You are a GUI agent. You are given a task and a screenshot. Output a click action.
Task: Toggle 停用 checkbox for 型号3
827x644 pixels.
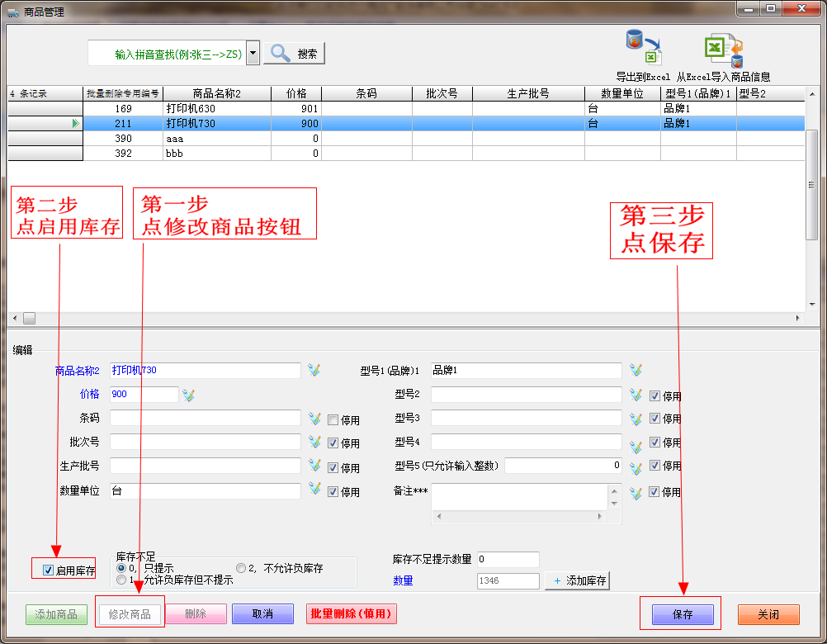(x=655, y=419)
